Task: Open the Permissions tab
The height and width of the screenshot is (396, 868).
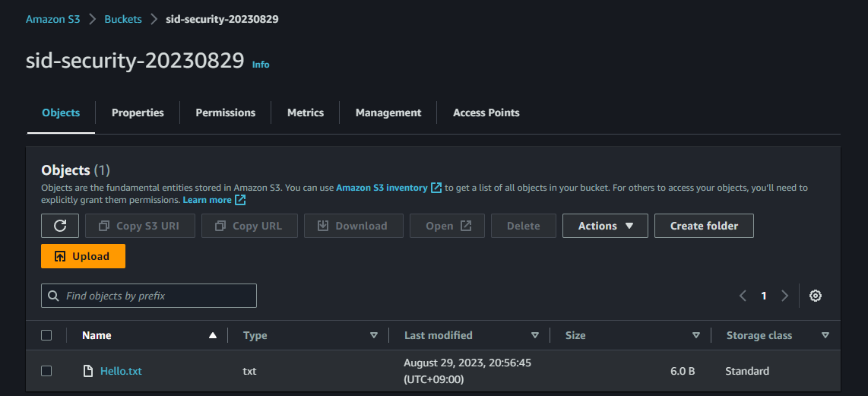Action: pos(225,113)
